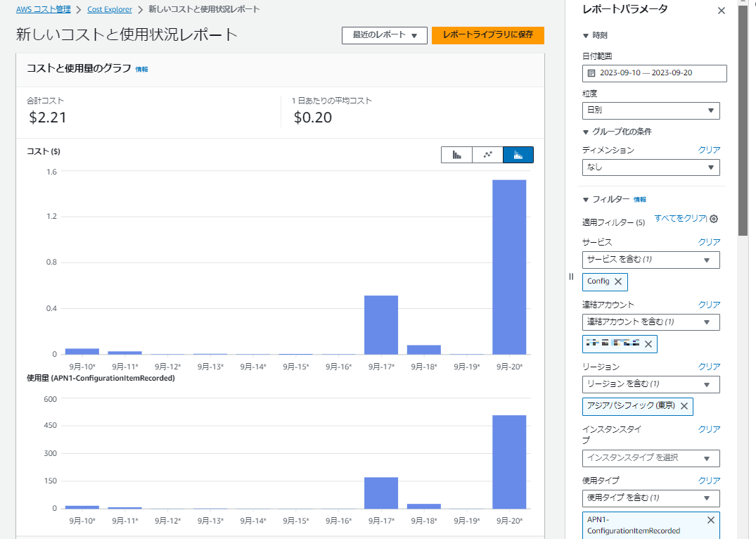Open the 粒度 日別 dropdown
756x539 pixels.
point(651,110)
